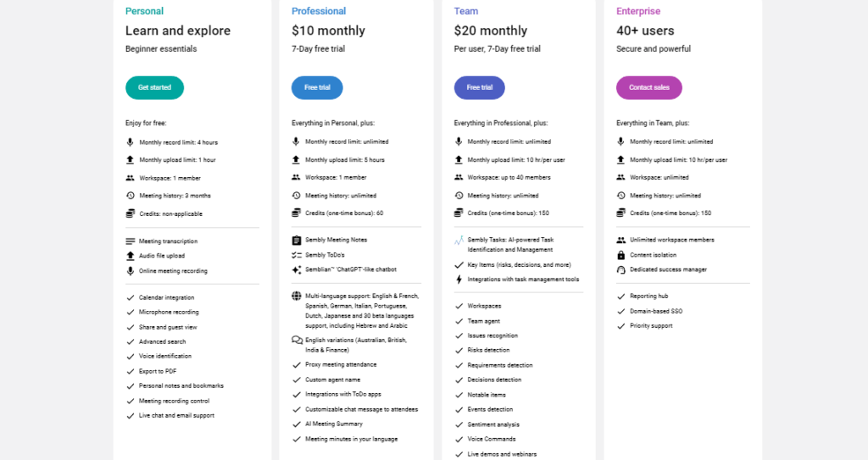This screenshot has width=868, height=460.
Task: Click the Enterprise plan heading
Action: (x=638, y=11)
